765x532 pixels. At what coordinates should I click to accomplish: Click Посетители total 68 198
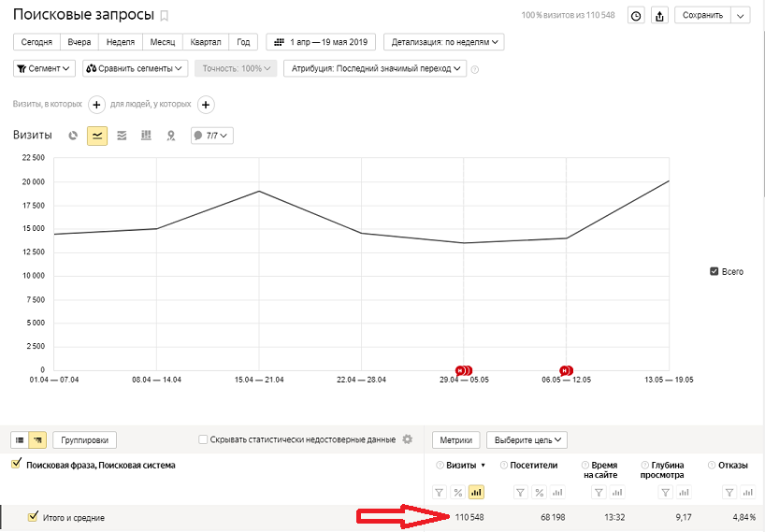coord(553,517)
